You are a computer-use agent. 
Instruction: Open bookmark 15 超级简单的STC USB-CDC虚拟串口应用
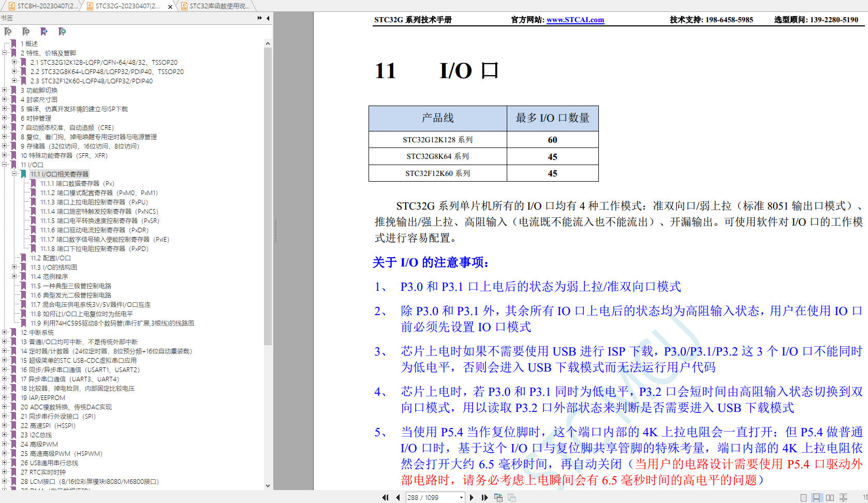[x=79, y=360]
